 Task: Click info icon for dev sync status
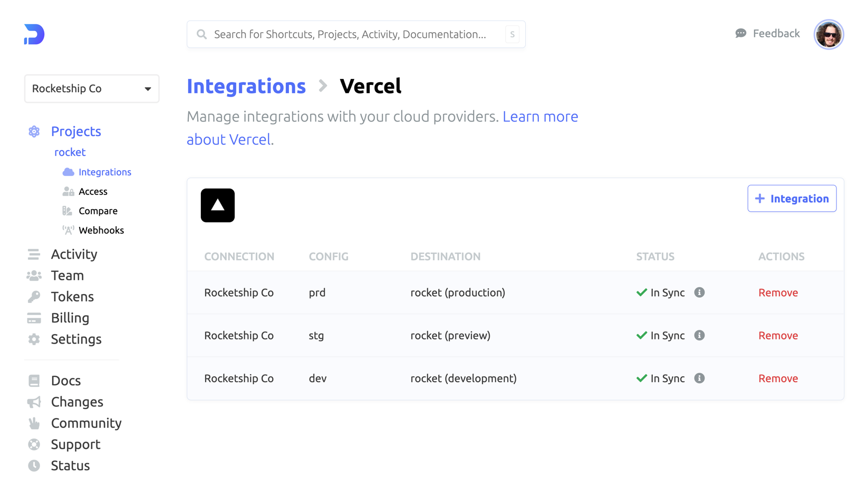tap(699, 378)
